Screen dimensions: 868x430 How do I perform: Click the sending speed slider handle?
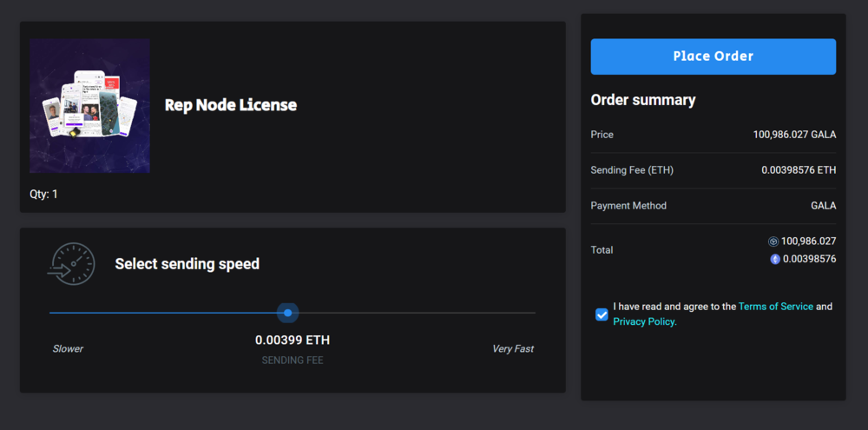click(288, 313)
